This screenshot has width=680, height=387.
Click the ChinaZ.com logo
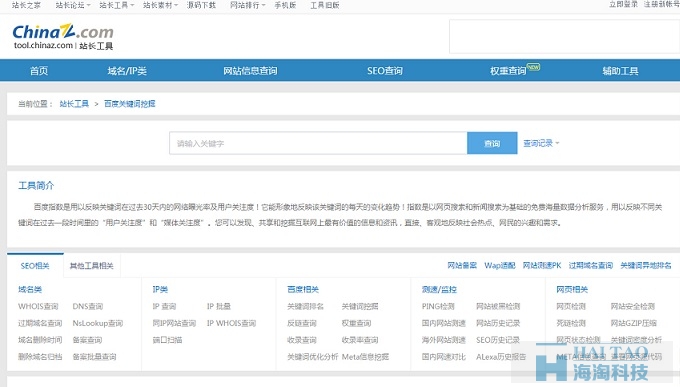tap(63, 37)
